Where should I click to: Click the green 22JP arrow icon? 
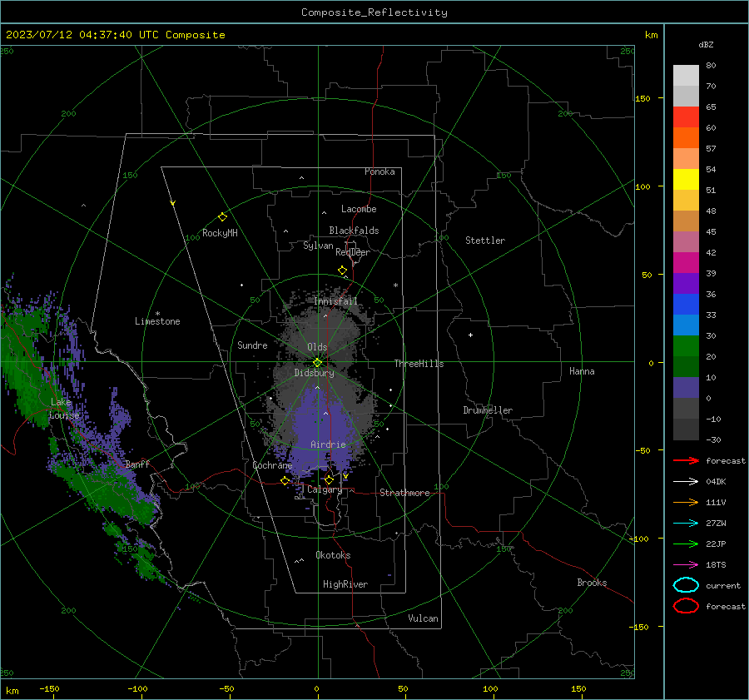click(x=686, y=544)
